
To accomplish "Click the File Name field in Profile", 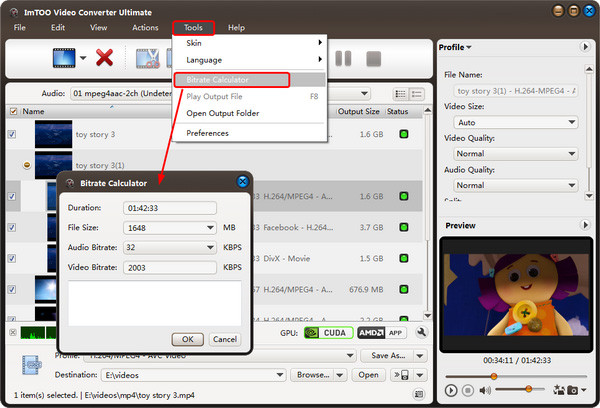I will coord(515,91).
